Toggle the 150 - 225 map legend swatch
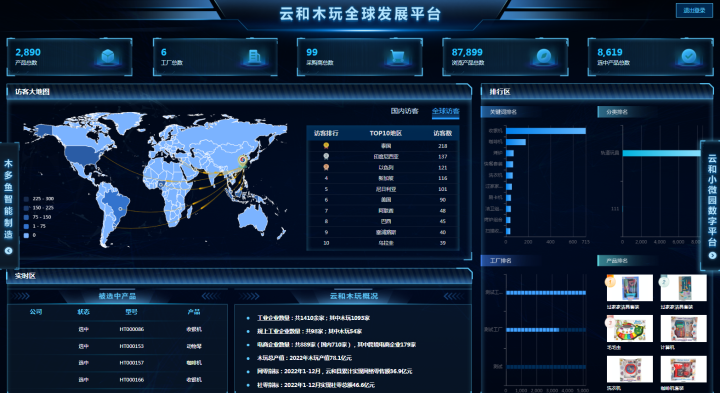 point(26,208)
